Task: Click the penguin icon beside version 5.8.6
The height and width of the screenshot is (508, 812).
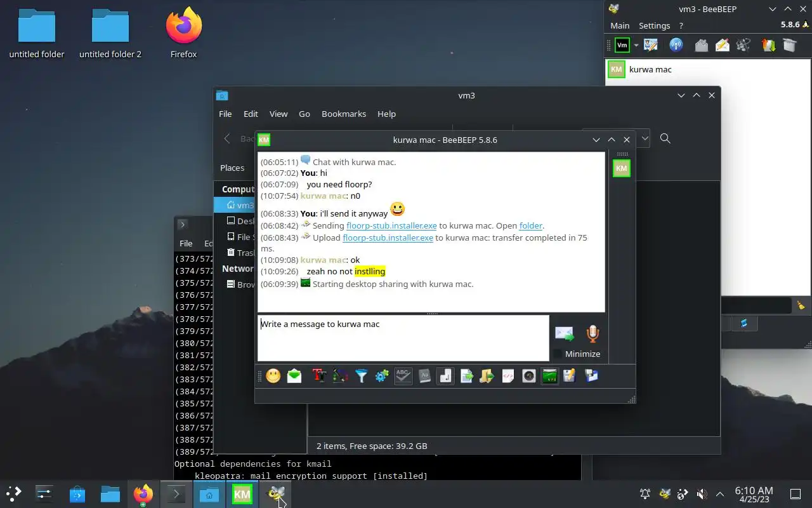Action: (x=806, y=25)
